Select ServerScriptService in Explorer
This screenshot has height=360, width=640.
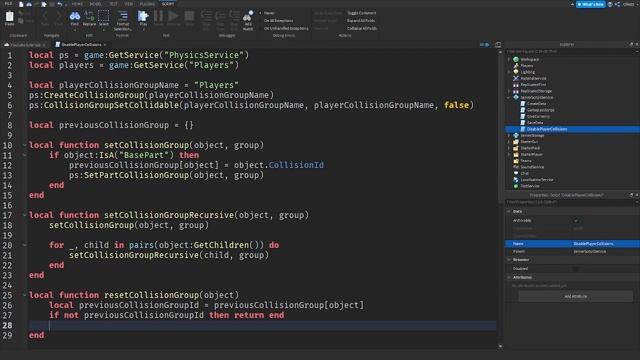click(536, 97)
